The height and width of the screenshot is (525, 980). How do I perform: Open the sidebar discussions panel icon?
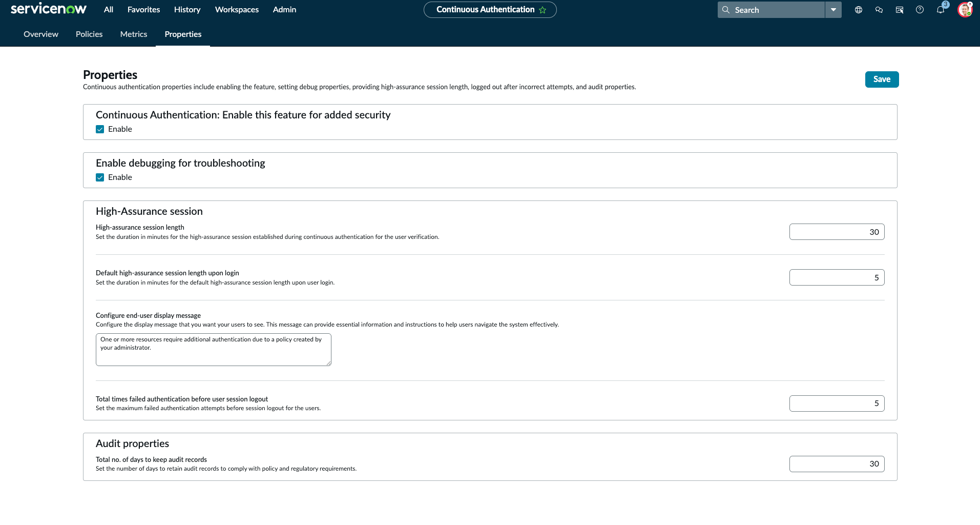pos(900,10)
